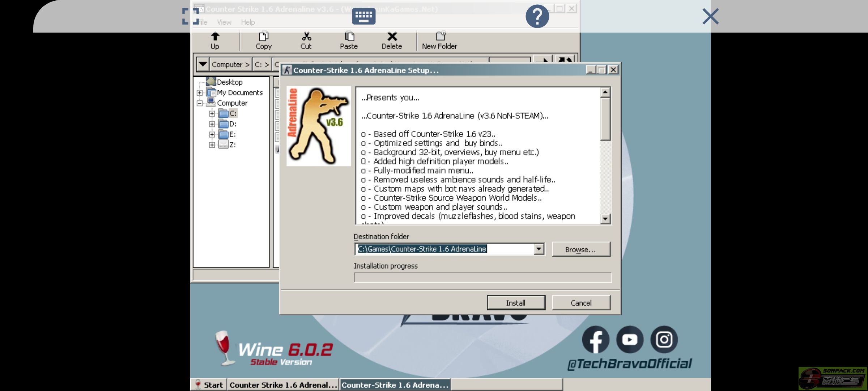Collapse the Computer tree node
The width and height of the screenshot is (868, 391).
point(200,103)
